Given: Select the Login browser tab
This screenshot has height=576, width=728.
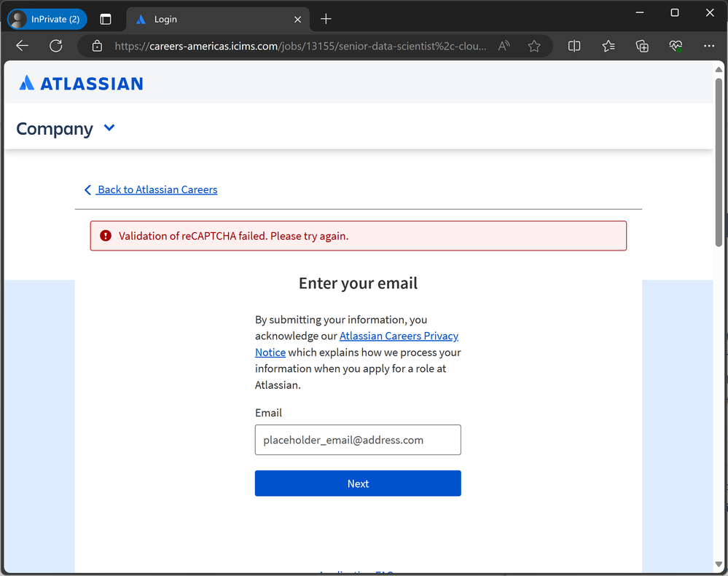Looking at the screenshot, I should [217, 19].
